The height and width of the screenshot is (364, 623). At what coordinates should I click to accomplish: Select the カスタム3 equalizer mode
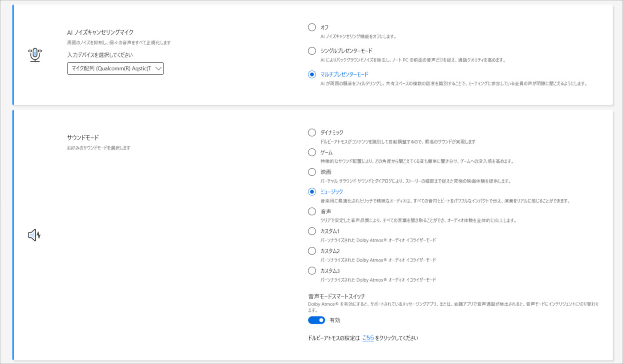coord(312,271)
